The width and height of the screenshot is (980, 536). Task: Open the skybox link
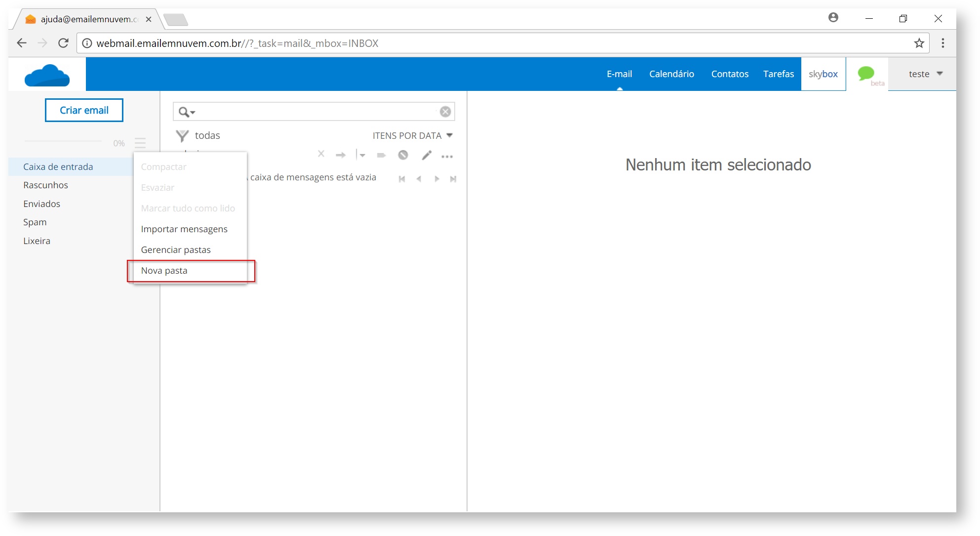coord(823,74)
